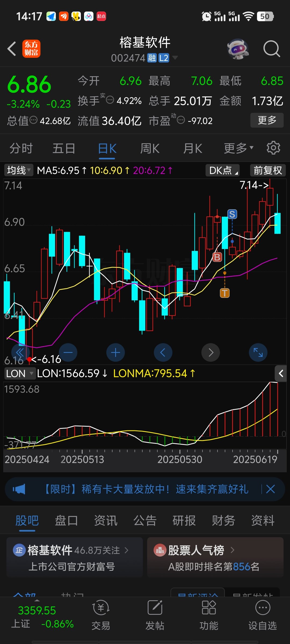
Task: Tap the 融 margin badge
Action: (152, 58)
